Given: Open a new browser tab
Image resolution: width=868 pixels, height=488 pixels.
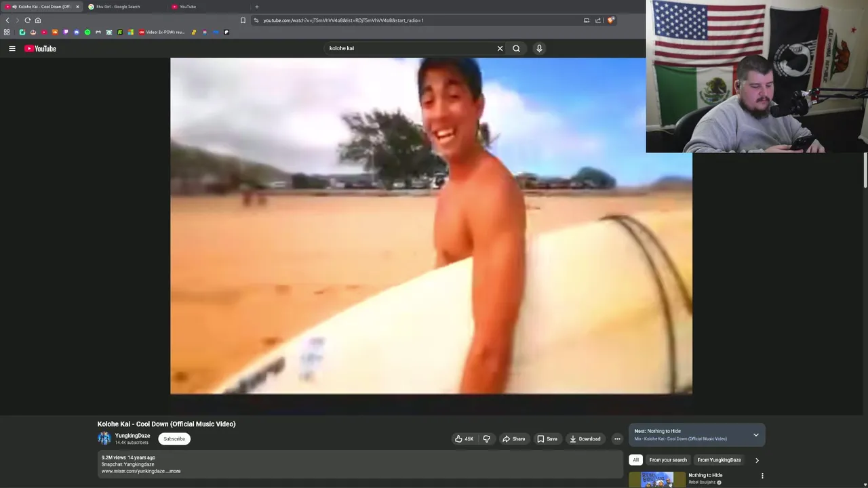Looking at the screenshot, I should (x=256, y=7).
